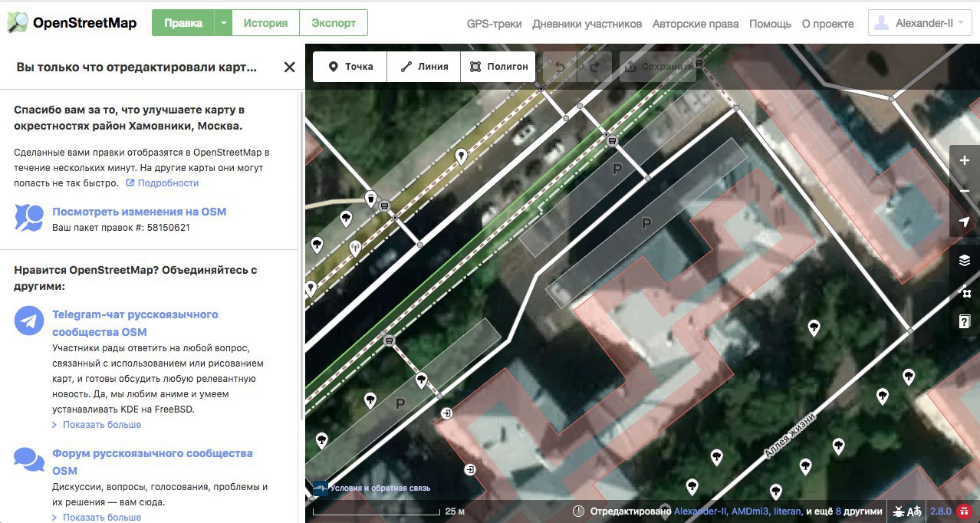Click the changeset text Ваш пакет правок #: 58150621
This screenshot has height=523, width=980.
(x=121, y=228)
